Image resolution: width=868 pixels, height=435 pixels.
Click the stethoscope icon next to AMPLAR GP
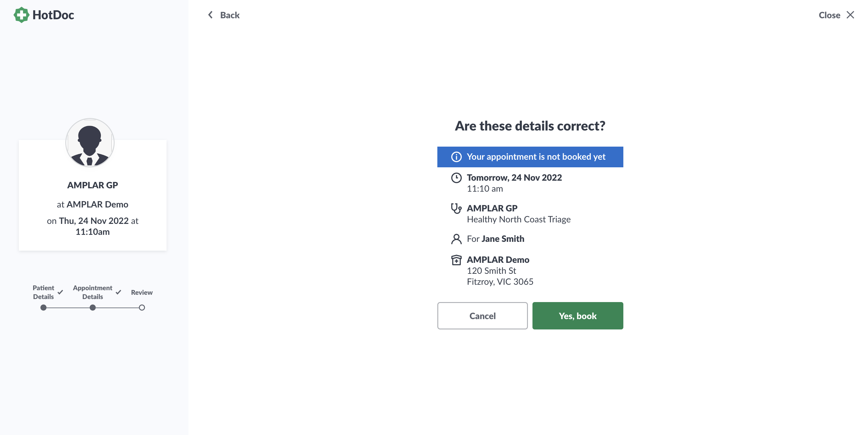click(x=456, y=209)
